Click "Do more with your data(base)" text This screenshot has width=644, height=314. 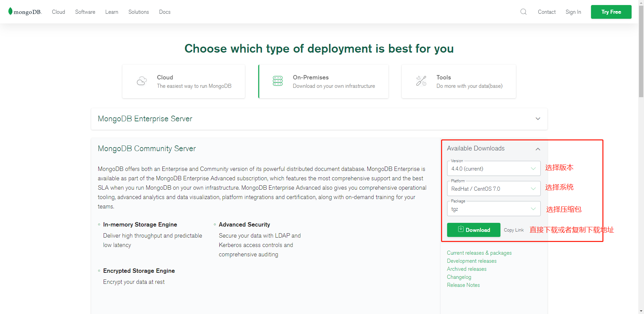[469, 86]
